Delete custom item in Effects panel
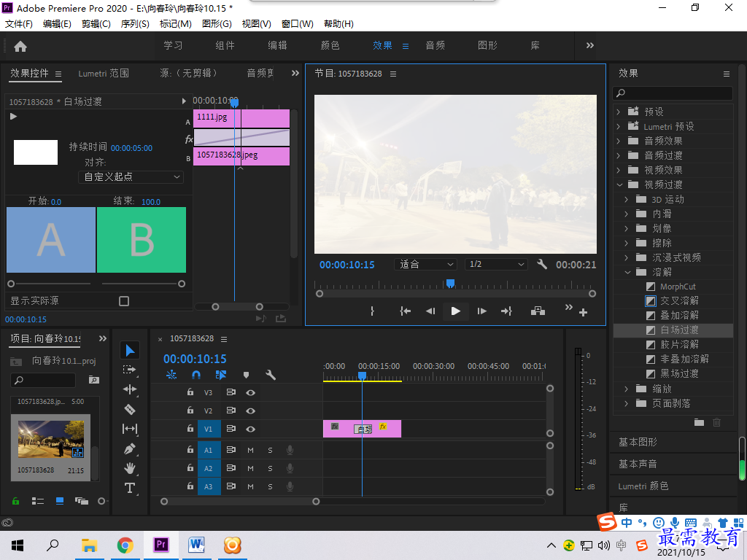This screenshot has height=560, width=747. (716, 422)
